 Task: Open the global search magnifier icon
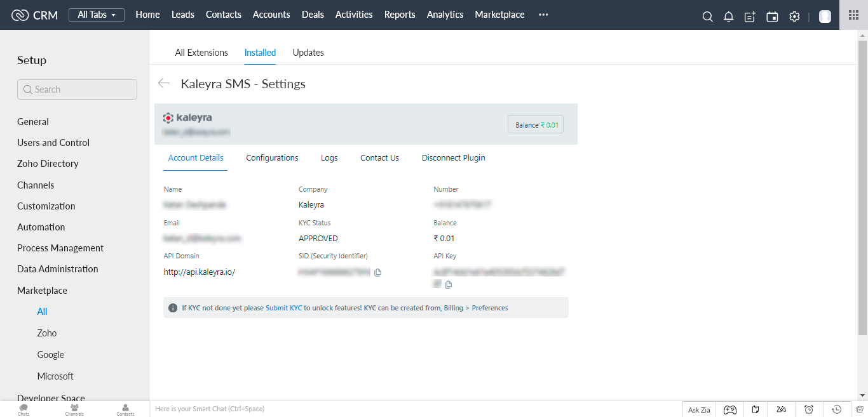(707, 17)
